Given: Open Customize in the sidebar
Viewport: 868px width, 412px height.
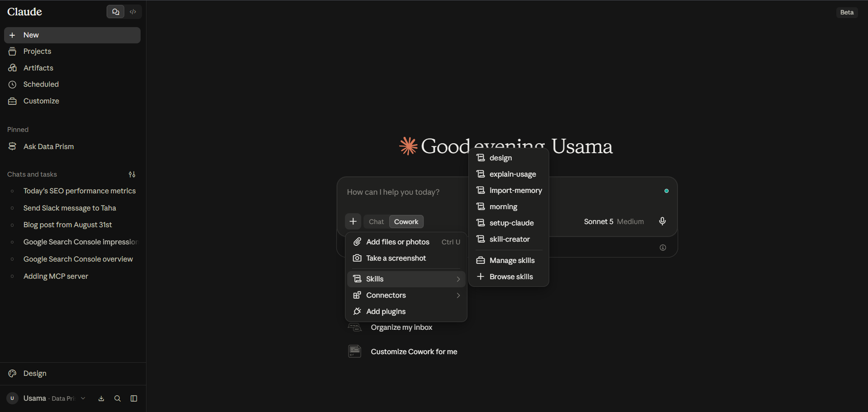Looking at the screenshot, I should click(x=72, y=101).
